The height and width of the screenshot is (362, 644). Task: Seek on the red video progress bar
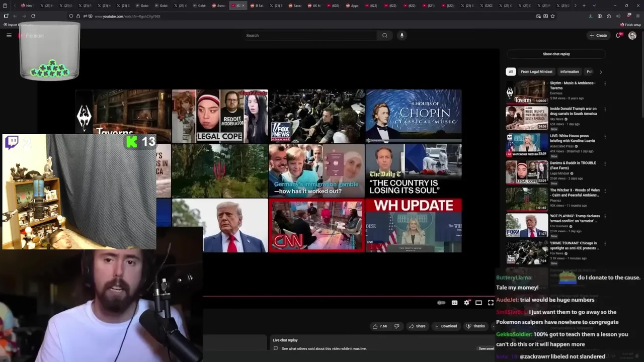click(x=349, y=297)
